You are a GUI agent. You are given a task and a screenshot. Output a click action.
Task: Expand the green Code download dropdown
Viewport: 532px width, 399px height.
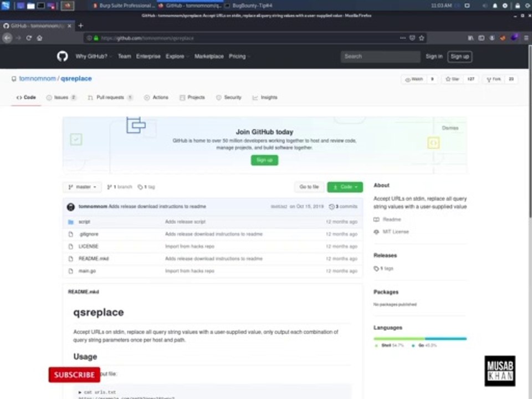coord(345,187)
